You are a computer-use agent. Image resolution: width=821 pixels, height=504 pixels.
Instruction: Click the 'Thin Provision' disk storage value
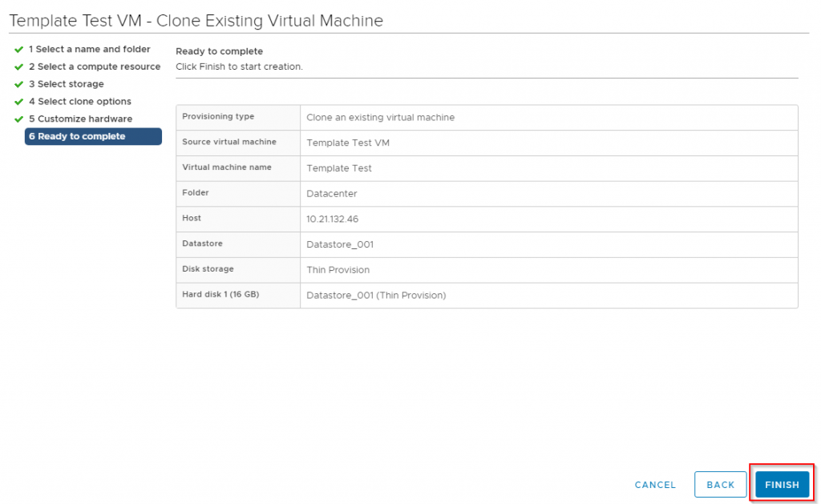click(x=338, y=270)
